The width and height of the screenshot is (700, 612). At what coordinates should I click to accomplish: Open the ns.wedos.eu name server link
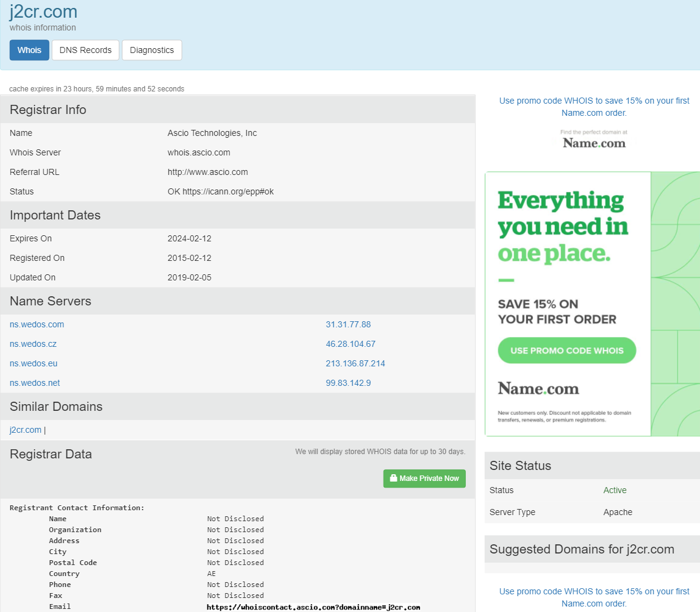[x=34, y=363]
